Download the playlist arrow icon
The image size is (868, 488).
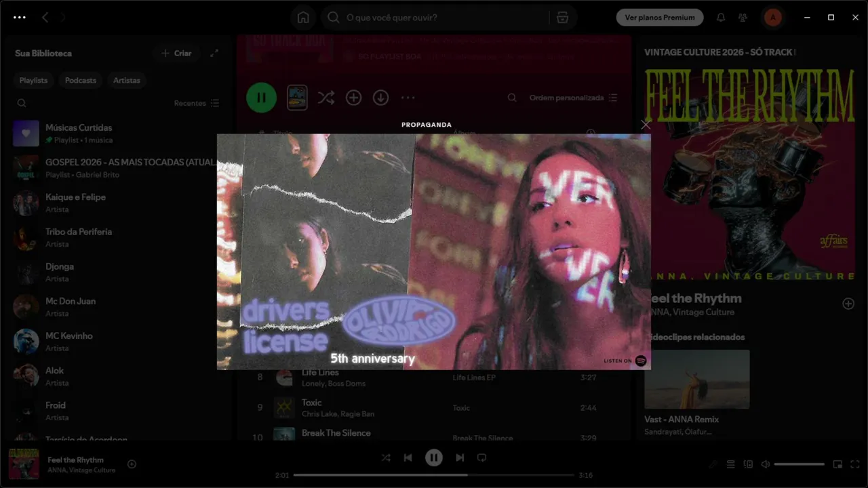pos(380,98)
